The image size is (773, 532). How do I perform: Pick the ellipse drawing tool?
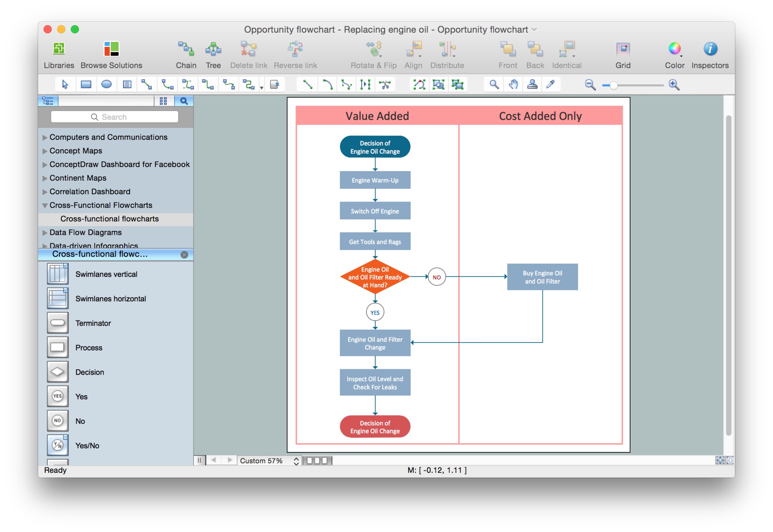click(x=106, y=85)
